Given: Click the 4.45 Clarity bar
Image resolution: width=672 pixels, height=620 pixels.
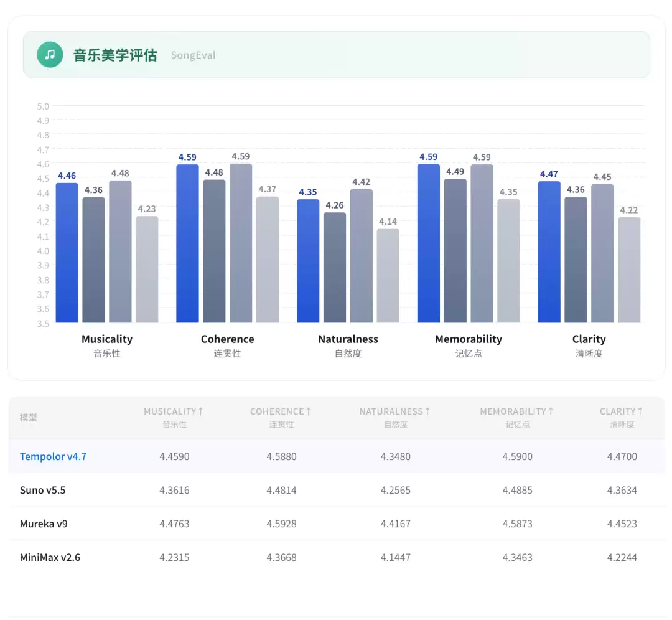Looking at the screenshot, I should click(x=602, y=253).
